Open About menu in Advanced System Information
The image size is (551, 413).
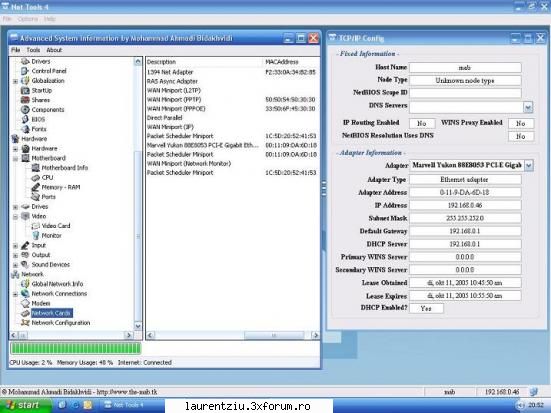point(54,50)
